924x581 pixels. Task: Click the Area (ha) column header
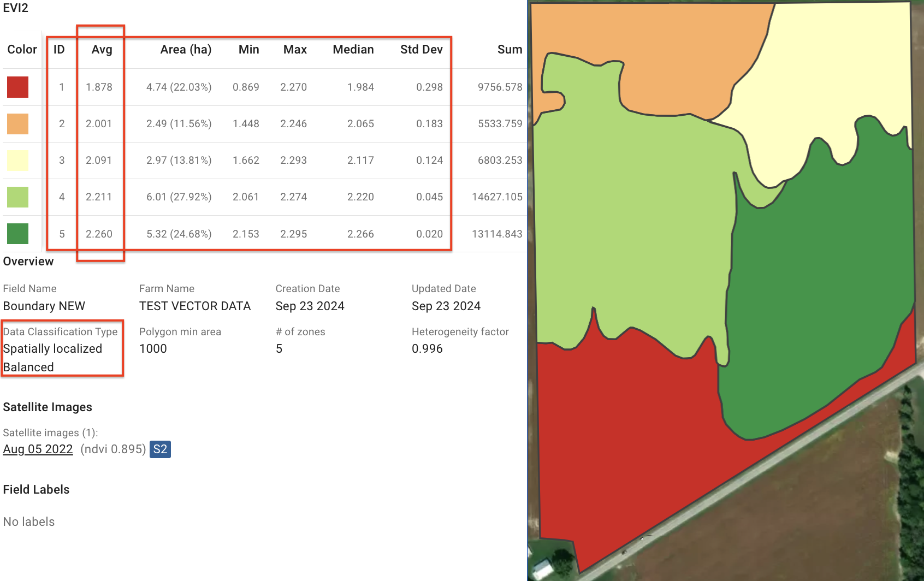pos(186,50)
